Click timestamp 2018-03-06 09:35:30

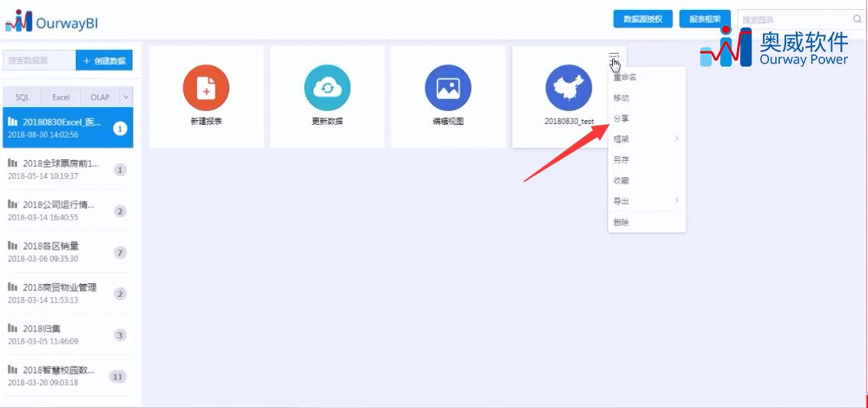click(x=43, y=259)
